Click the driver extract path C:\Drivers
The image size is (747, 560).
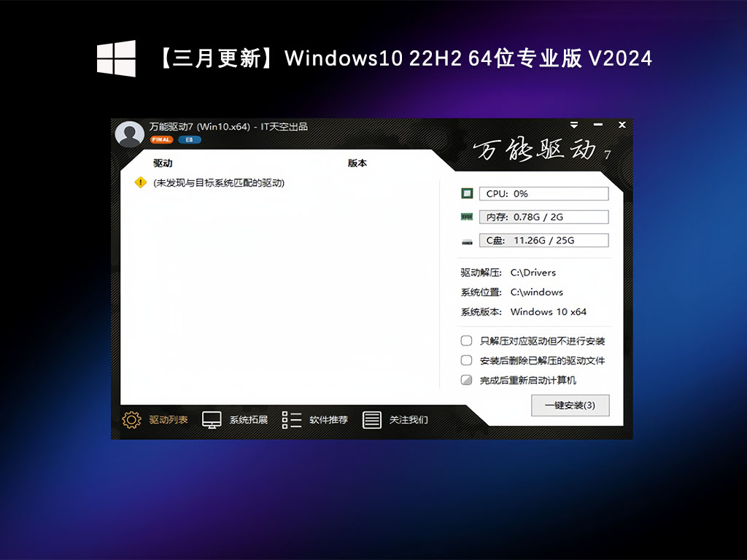pos(533,273)
